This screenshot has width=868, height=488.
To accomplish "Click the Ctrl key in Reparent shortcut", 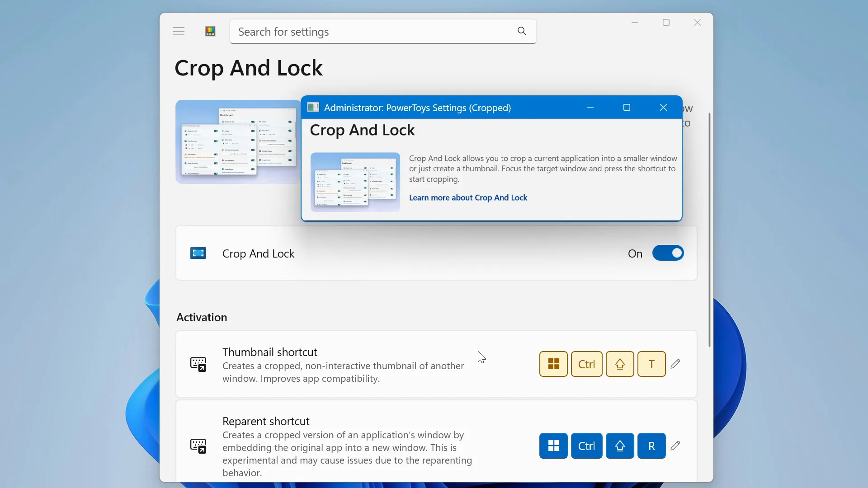I will 586,446.
